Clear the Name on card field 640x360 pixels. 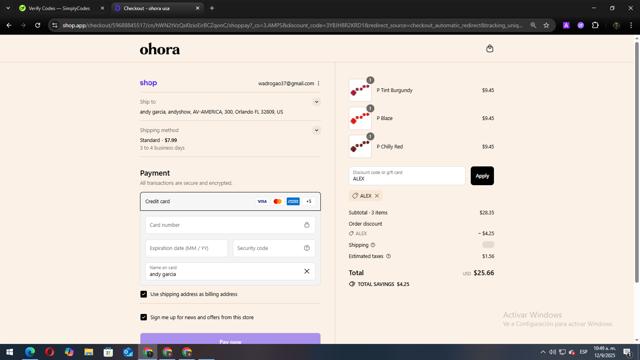click(x=307, y=271)
